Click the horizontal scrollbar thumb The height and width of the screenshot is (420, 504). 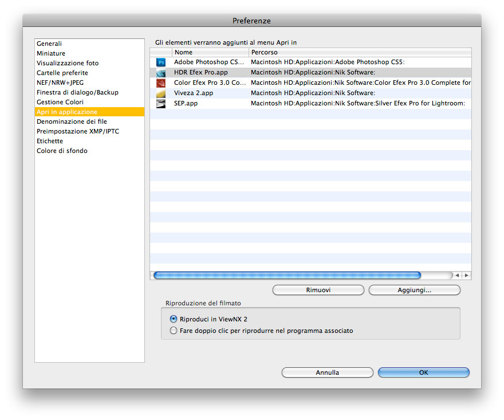click(x=287, y=275)
